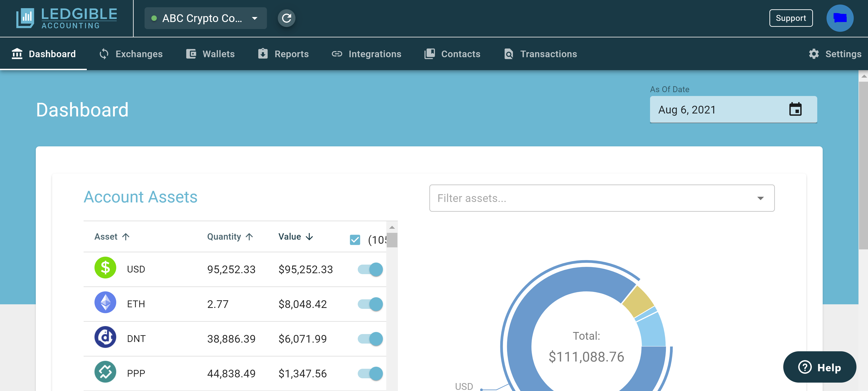Image resolution: width=868 pixels, height=391 pixels.
Task: Open the Filter assets dropdown
Action: point(602,198)
